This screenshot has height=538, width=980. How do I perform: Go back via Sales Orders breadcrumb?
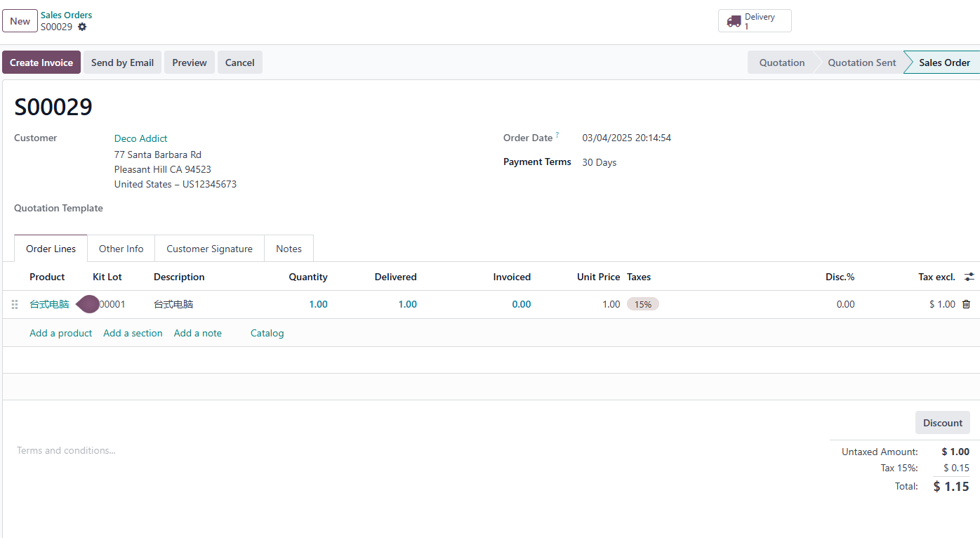coord(66,15)
